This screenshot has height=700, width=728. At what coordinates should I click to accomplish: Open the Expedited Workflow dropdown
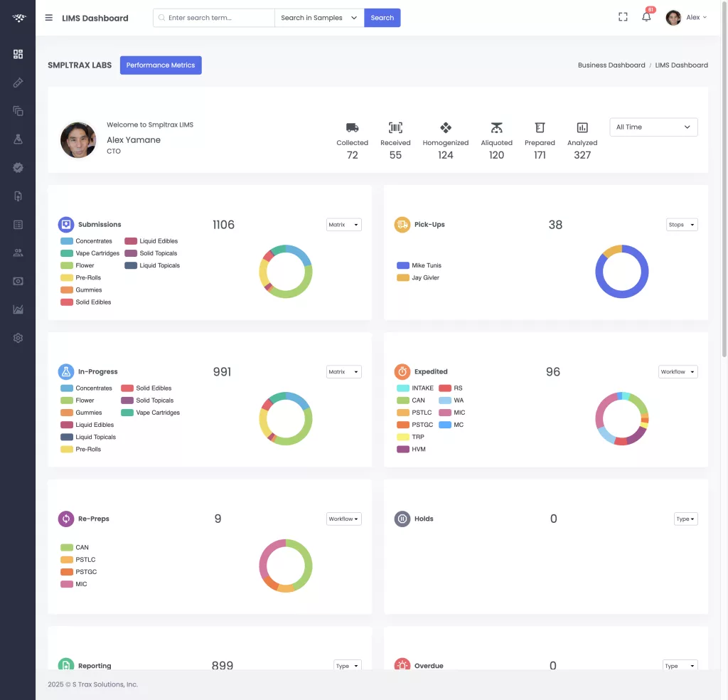click(x=678, y=371)
